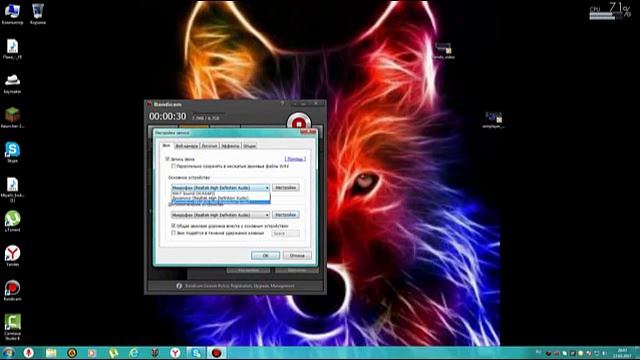Open the keymaker desktop shortcut
The width and height of the screenshot is (640, 360).
click(12, 83)
